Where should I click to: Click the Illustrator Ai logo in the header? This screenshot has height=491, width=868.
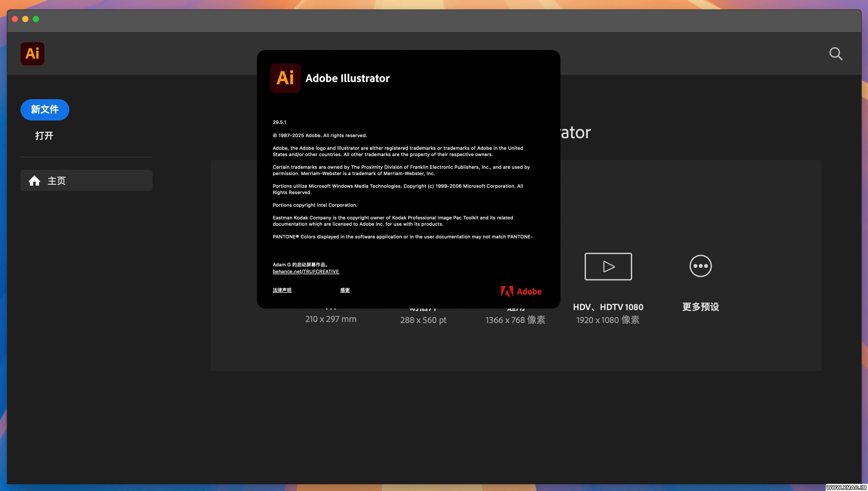(x=32, y=54)
